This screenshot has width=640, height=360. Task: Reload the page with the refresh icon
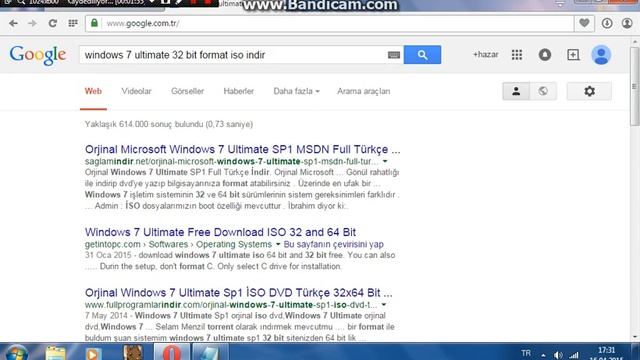(53, 23)
